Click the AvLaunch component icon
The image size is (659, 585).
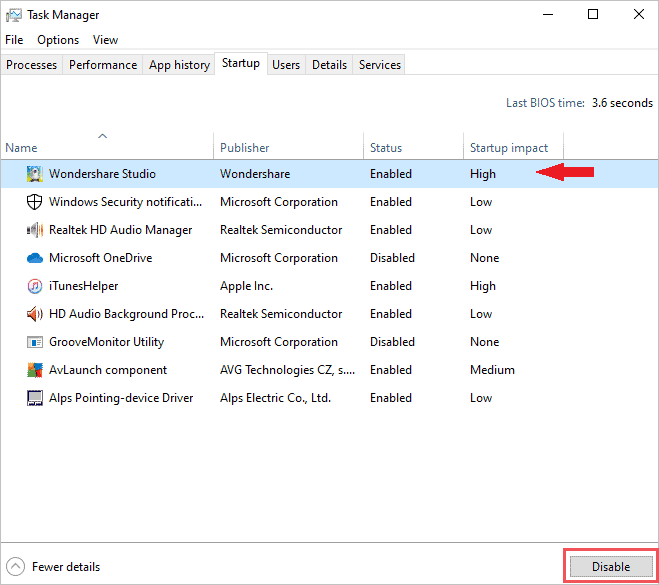point(34,370)
